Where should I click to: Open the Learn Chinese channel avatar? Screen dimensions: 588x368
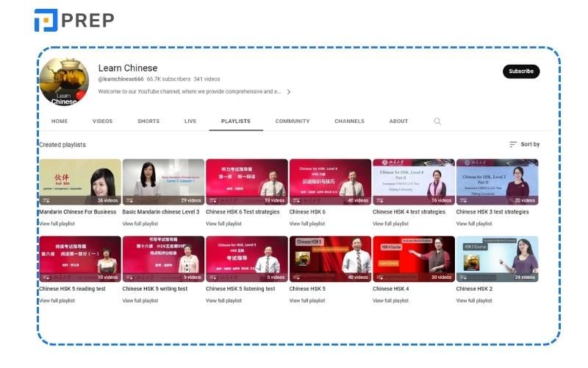[x=65, y=82]
